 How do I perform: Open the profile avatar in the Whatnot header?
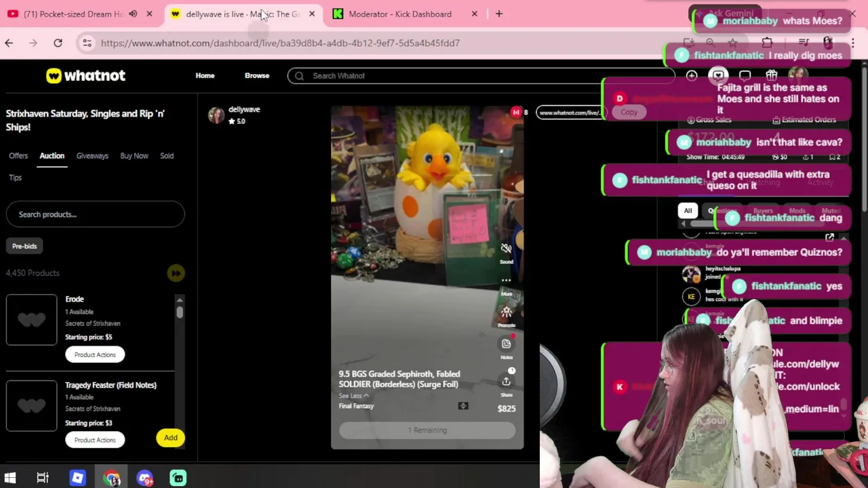tap(797, 75)
